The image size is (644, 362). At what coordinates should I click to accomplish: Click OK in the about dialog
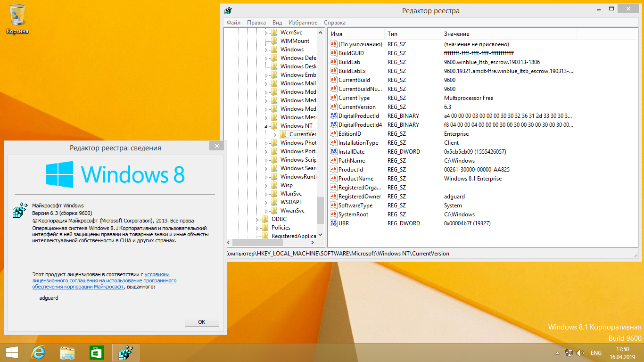[x=202, y=322]
